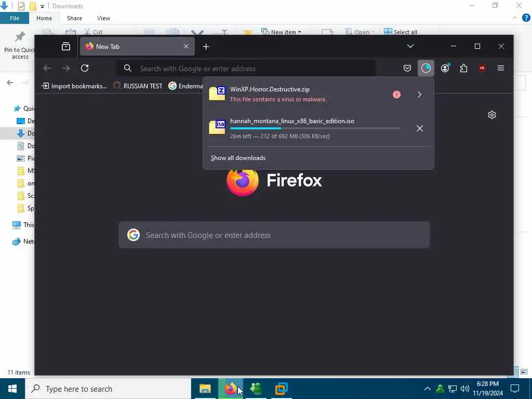Switch to Share ribbon tab in Explorer
Viewport: 532px width, 399px height.
pyautogui.click(x=74, y=18)
